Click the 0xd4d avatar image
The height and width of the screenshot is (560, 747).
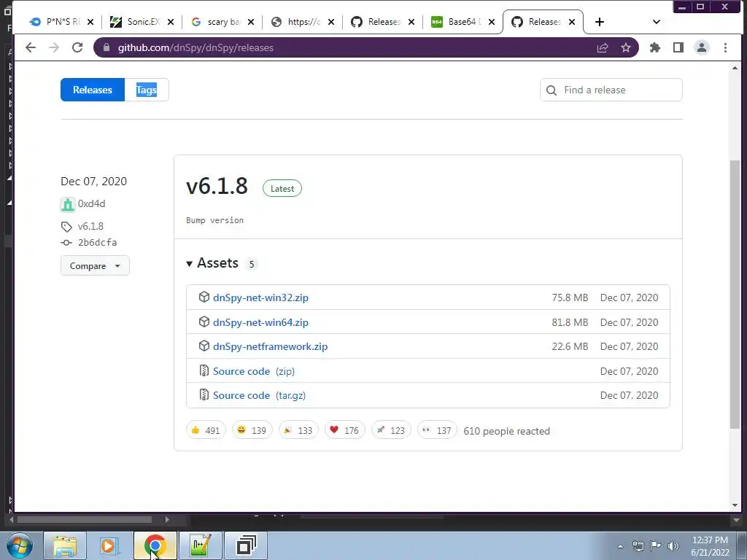pyautogui.click(x=68, y=204)
